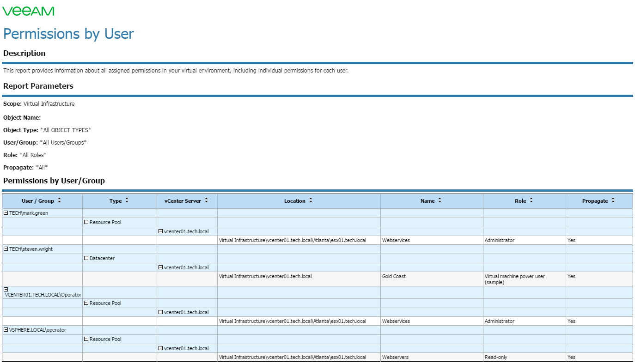This screenshot has height=364, width=635.
Task: Click the 'Description' heading
Action: 24,53
